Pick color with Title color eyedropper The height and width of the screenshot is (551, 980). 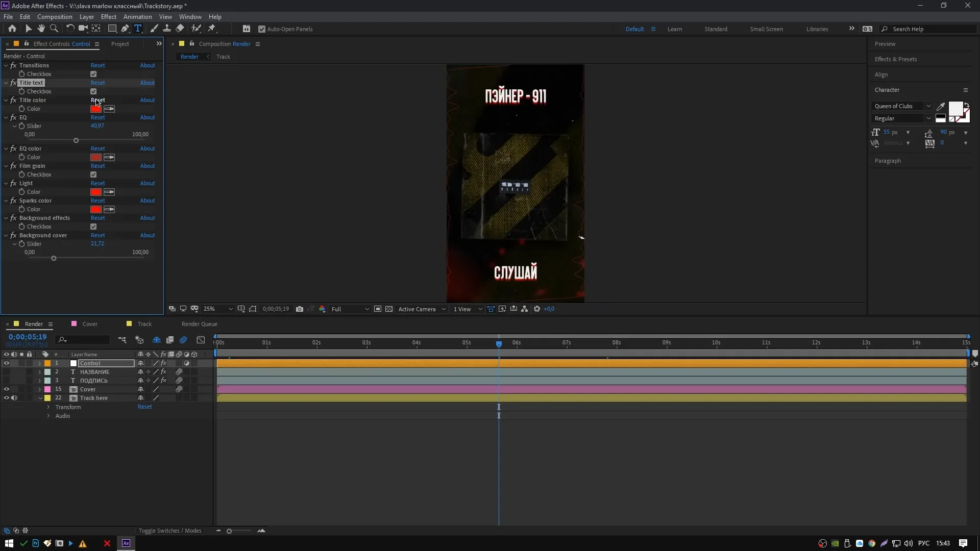click(109, 109)
